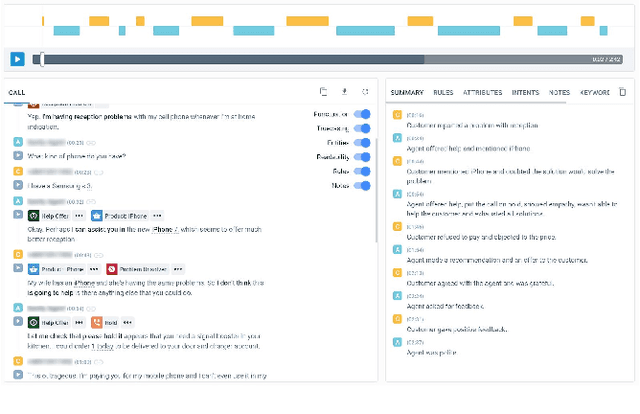Click the Product: iPhone tag icon

click(x=97, y=215)
